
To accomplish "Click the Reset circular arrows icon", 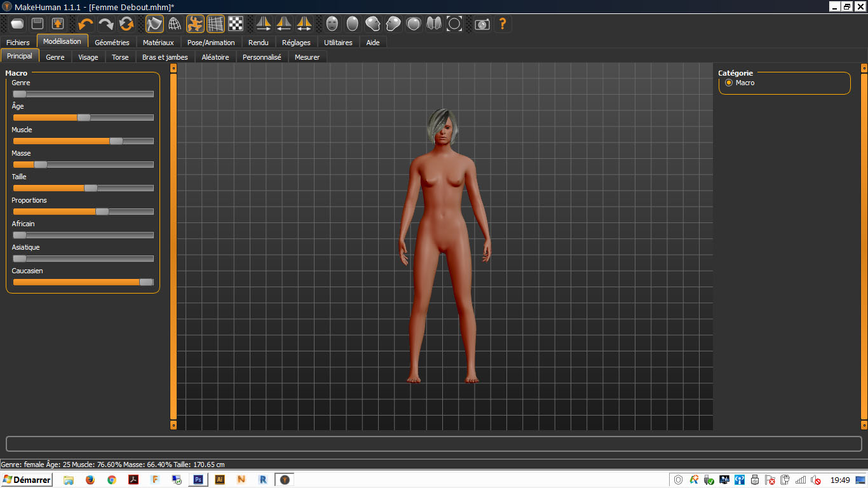I will 126,24.
